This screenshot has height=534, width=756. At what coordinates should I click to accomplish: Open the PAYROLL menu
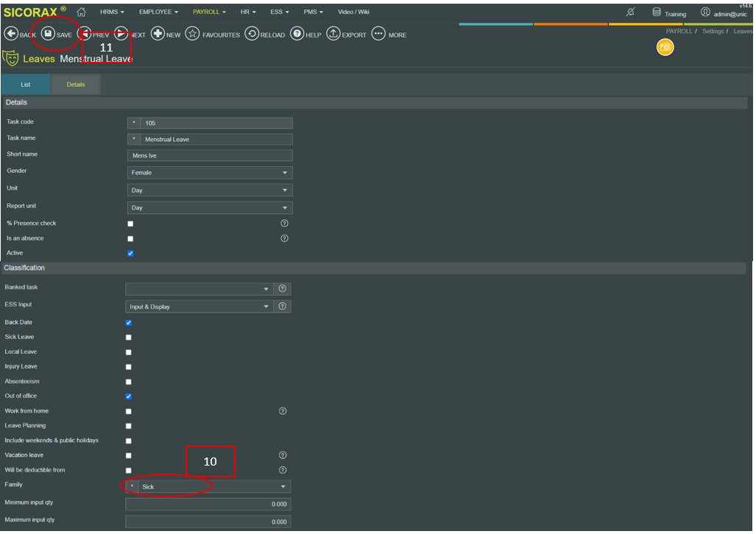click(209, 12)
